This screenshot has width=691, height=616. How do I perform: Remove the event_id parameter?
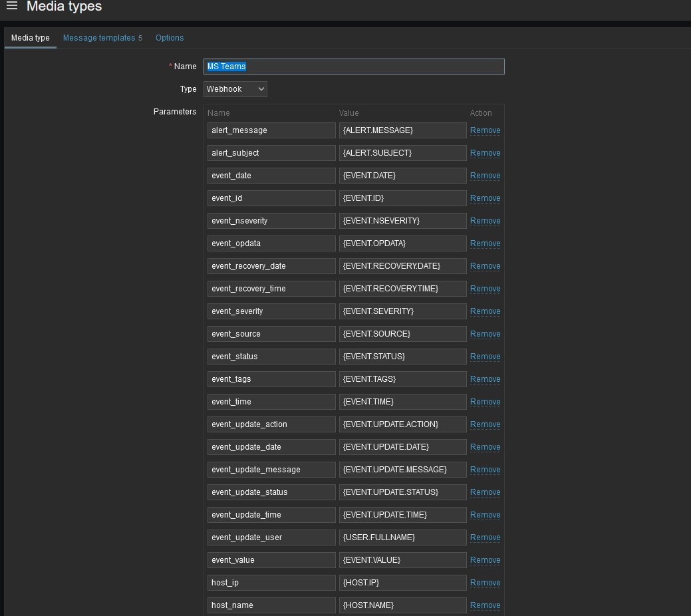(485, 198)
